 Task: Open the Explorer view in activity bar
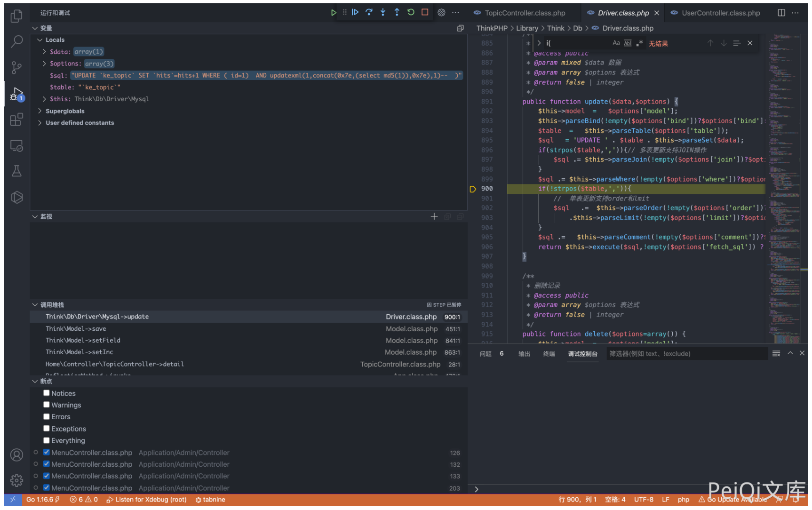coord(16,16)
